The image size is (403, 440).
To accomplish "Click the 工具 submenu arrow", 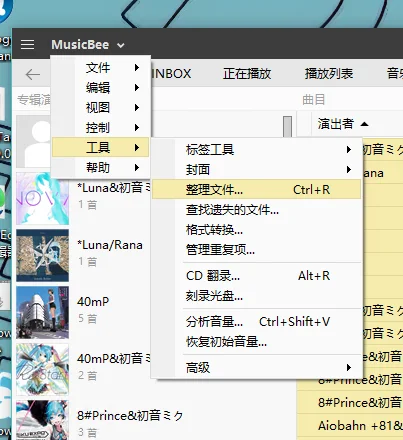I will 137,147.
